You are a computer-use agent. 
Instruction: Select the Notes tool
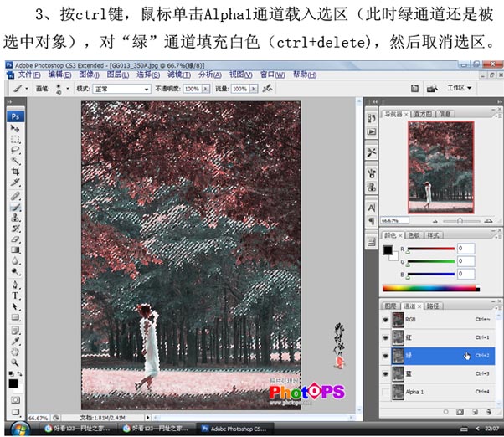point(15,331)
